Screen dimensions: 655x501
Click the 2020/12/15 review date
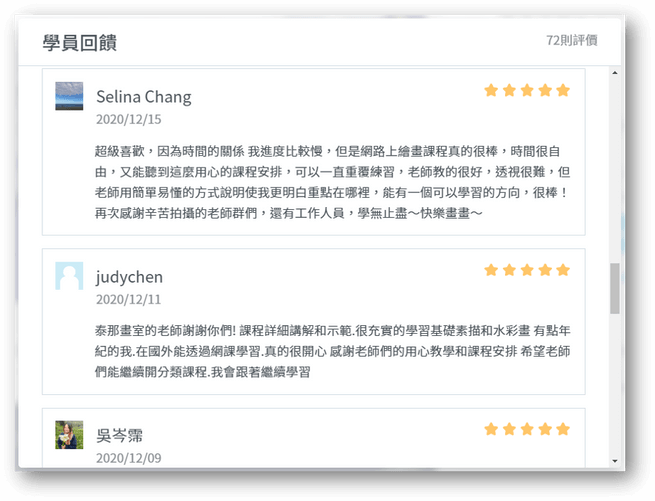pyautogui.click(x=128, y=119)
